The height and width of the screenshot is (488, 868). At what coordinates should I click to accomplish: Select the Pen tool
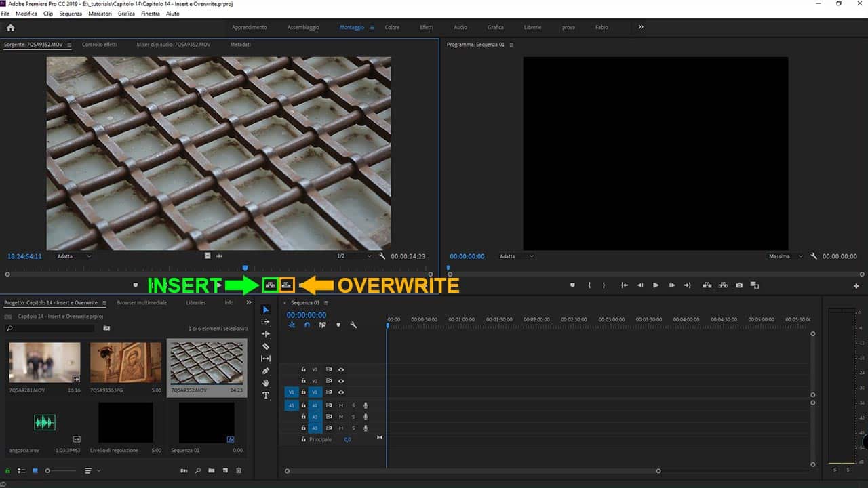click(x=266, y=371)
